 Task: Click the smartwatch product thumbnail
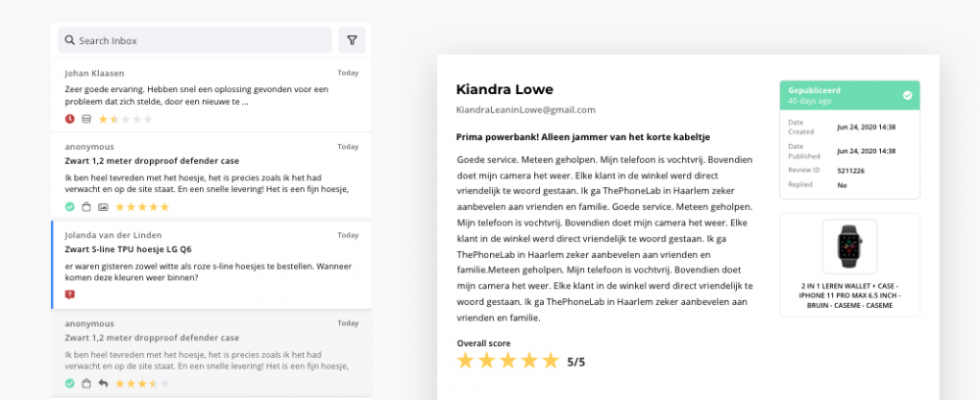(850, 247)
